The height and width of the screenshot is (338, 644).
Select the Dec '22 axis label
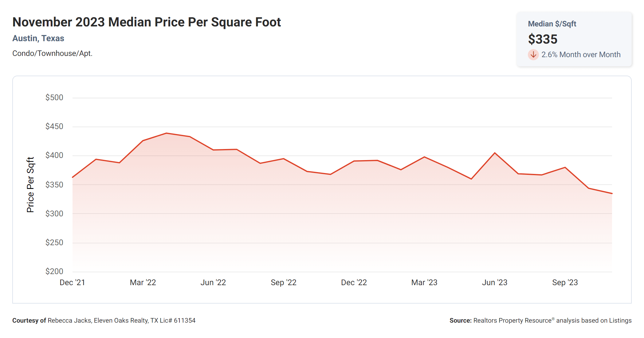[x=354, y=282]
